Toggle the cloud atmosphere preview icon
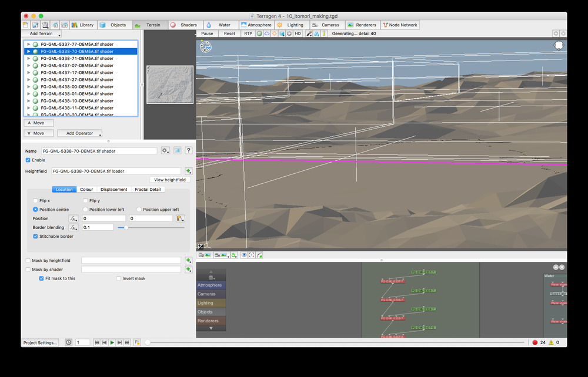 [266, 33]
